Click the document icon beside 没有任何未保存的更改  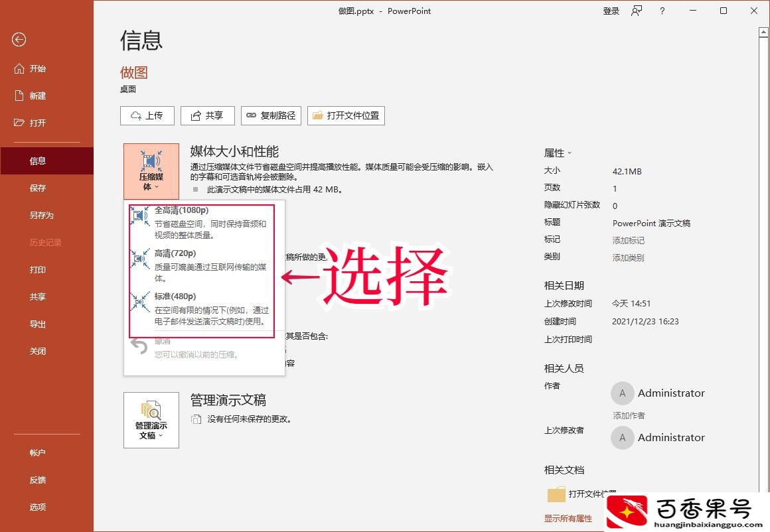tap(196, 419)
